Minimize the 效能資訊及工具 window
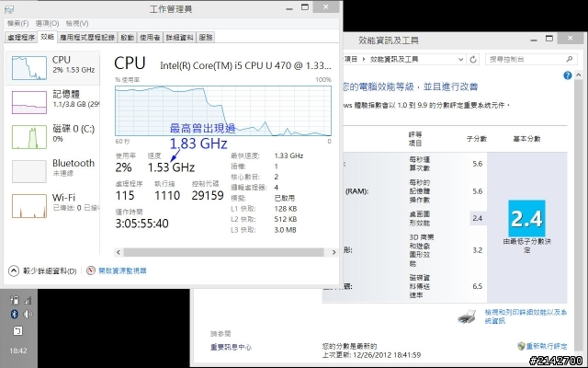This screenshot has height=368, width=588. point(534,40)
